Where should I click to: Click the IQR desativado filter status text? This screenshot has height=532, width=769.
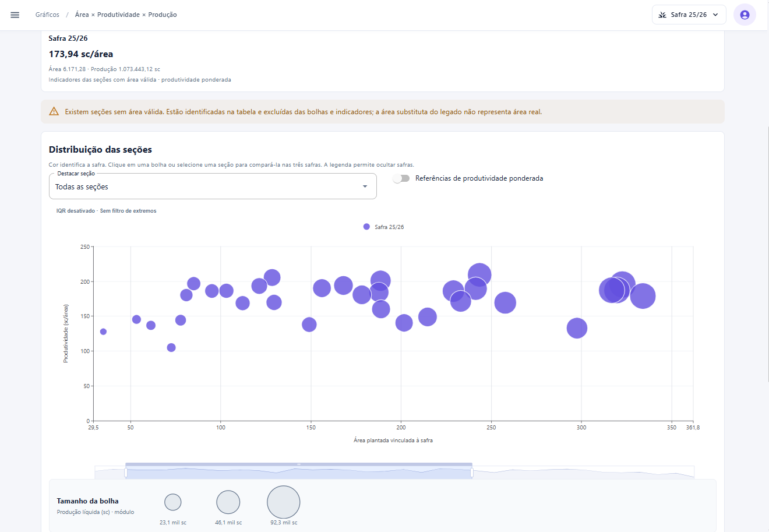(x=107, y=211)
